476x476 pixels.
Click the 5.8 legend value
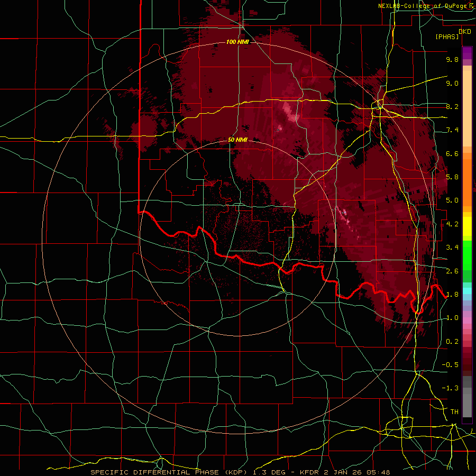[452, 177]
